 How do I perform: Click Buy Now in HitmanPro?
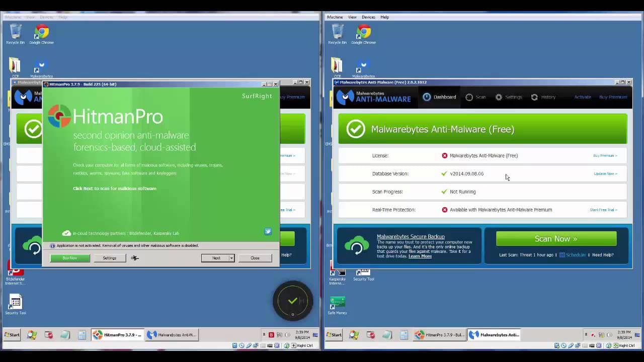[70, 258]
